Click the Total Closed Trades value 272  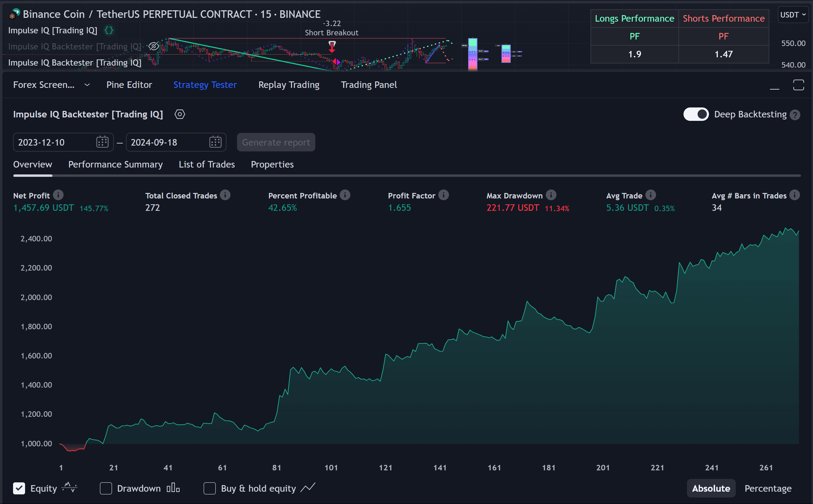point(153,208)
